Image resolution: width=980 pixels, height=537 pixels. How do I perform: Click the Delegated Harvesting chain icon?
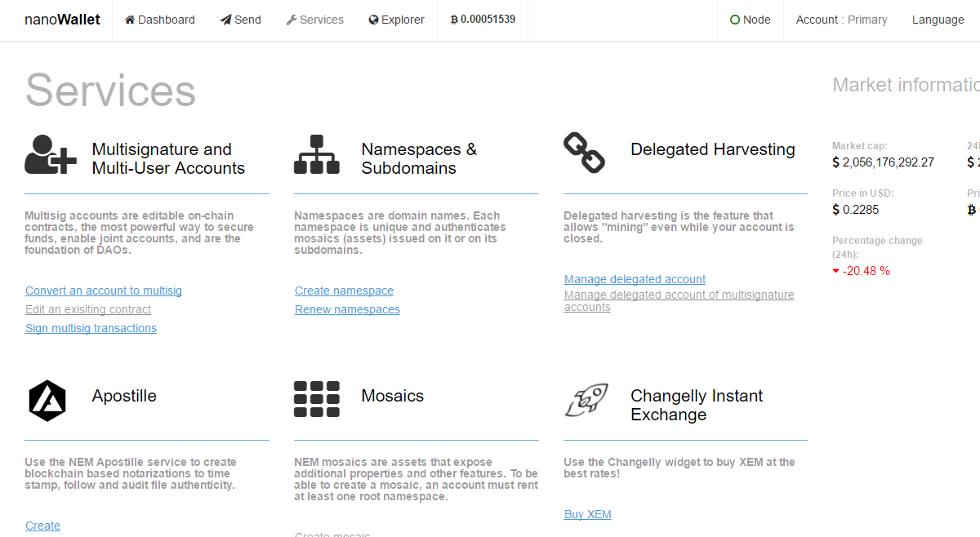tap(585, 153)
